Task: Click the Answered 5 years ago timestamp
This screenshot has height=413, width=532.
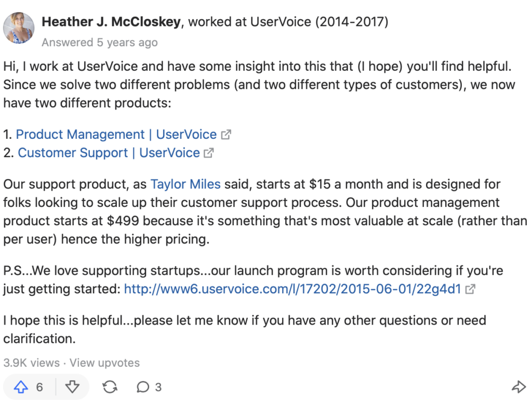Action: click(100, 43)
